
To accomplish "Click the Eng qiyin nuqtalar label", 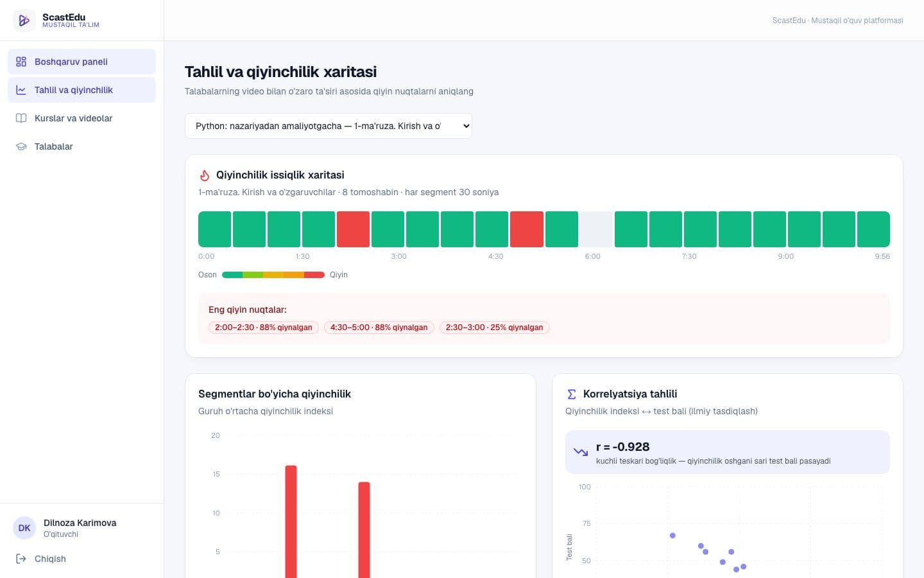I will point(248,310).
